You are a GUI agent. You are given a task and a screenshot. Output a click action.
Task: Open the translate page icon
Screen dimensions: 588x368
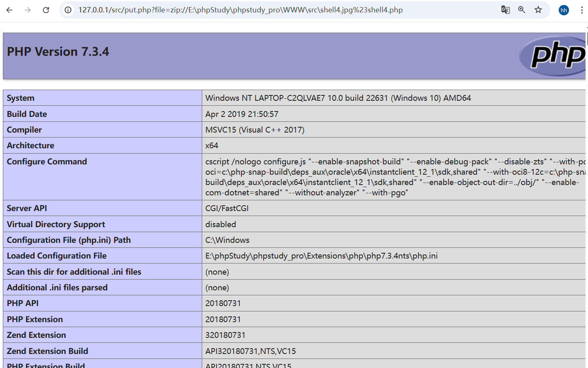tap(505, 10)
